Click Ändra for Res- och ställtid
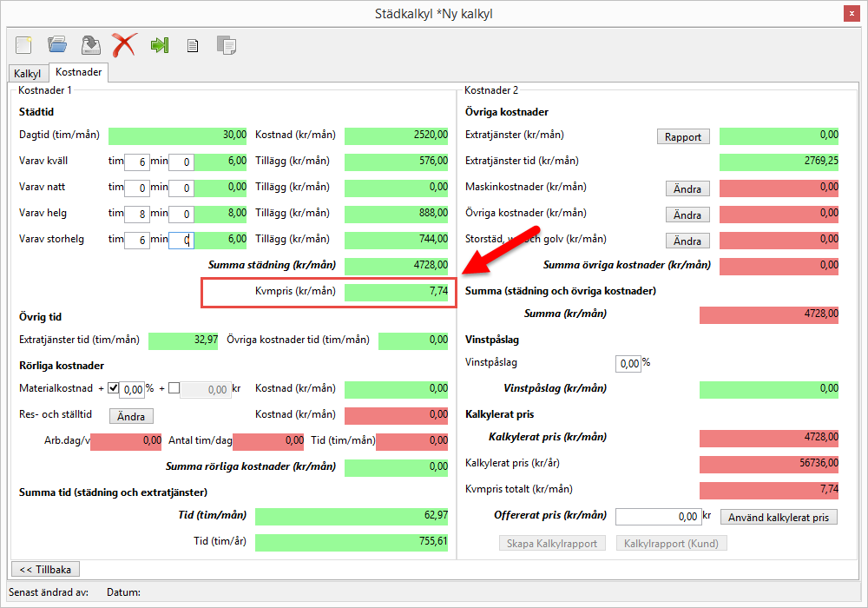 pos(131,416)
